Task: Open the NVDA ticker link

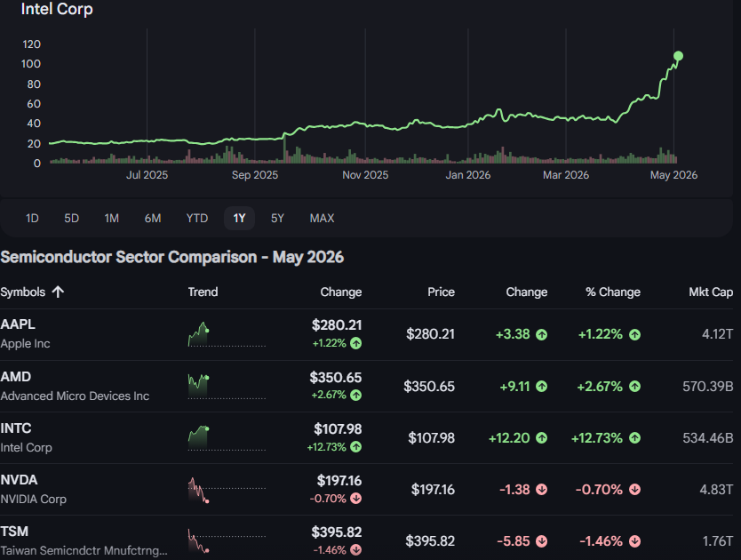Action: (19, 480)
